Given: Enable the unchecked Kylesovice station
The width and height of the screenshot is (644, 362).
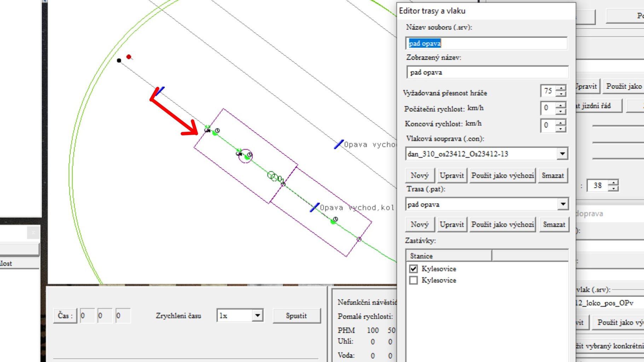Looking at the screenshot, I should pyautogui.click(x=413, y=280).
